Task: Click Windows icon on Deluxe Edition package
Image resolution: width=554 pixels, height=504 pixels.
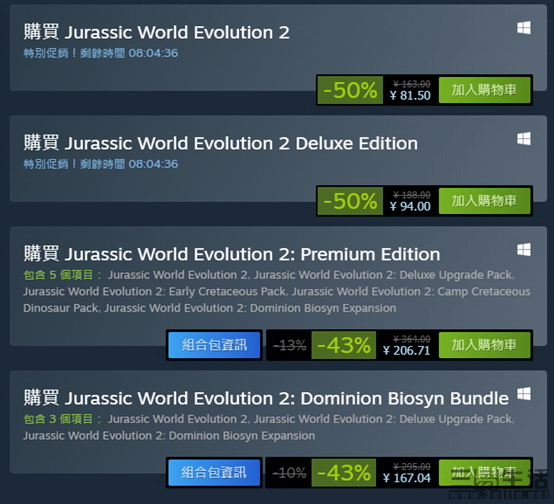Action: tap(524, 139)
